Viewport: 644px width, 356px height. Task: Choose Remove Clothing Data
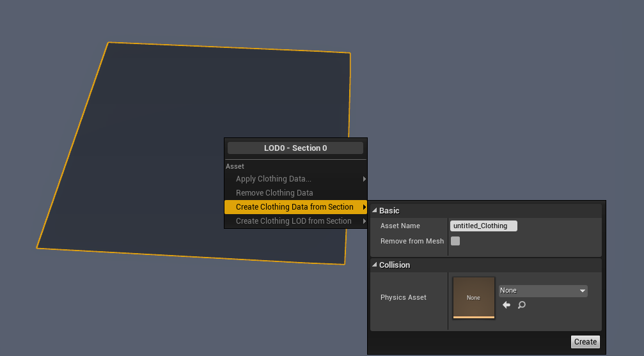274,193
